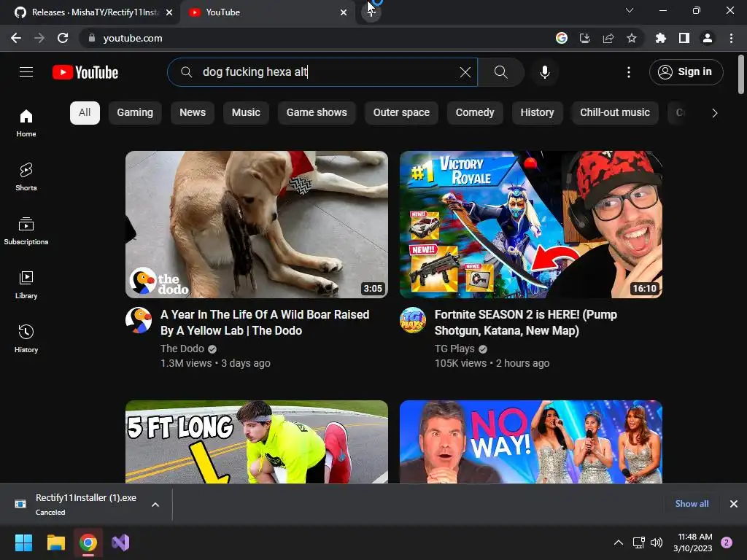Screen dimensions: 747x560
Task: Open Library in sidebar
Action: pos(26,284)
